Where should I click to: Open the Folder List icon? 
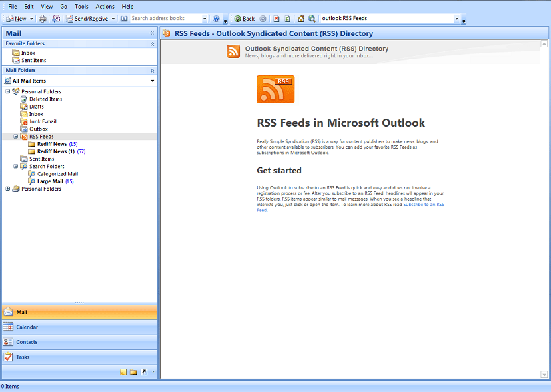135,372
